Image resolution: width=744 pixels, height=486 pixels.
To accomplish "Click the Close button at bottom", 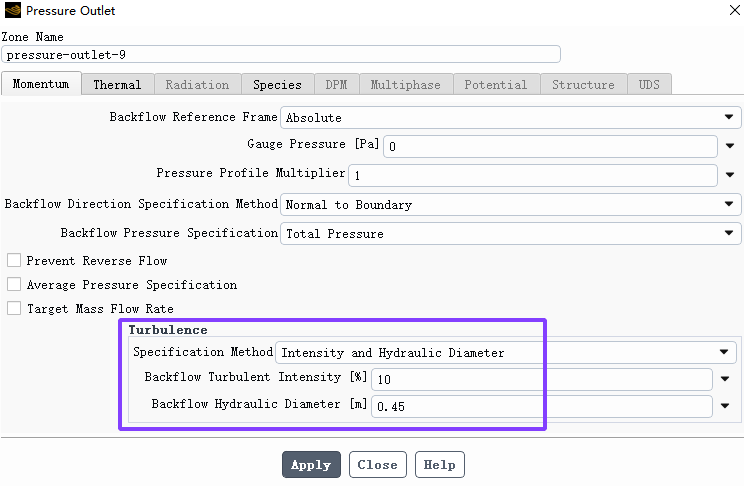I will click(378, 465).
